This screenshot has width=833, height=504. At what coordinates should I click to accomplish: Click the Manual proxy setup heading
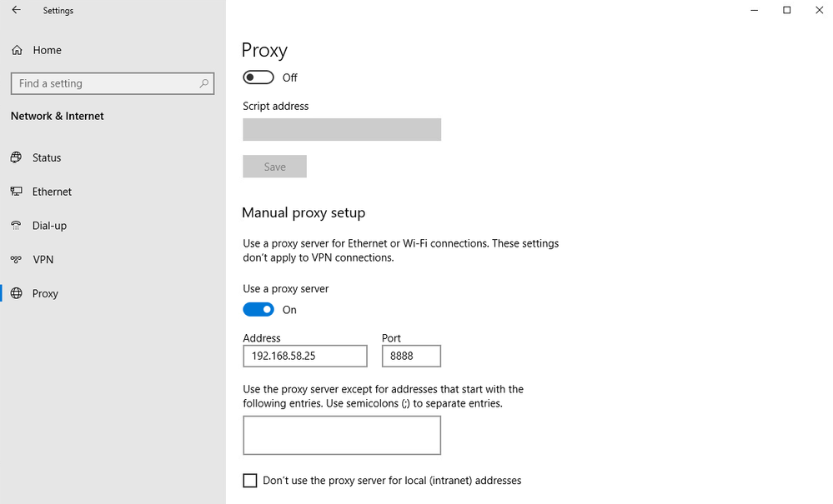304,212
